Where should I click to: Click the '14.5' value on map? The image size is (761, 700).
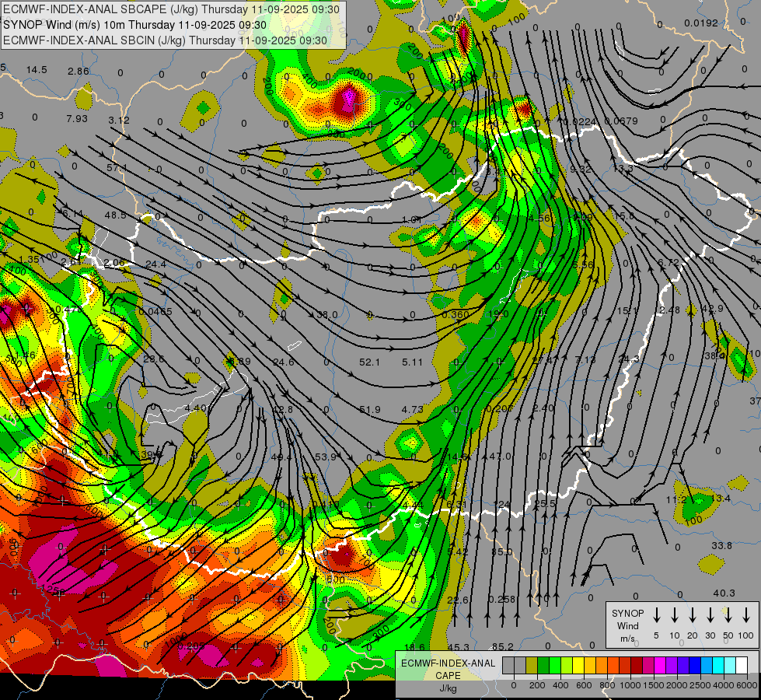click(x=37, y=70)
